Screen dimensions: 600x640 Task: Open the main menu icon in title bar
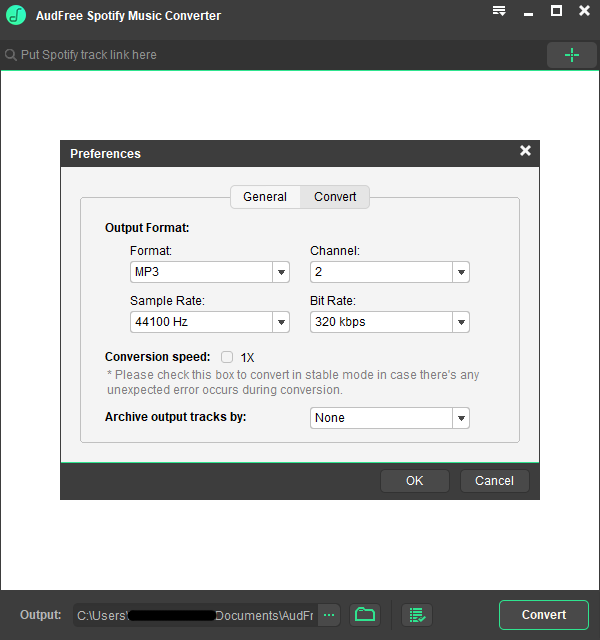499,11
